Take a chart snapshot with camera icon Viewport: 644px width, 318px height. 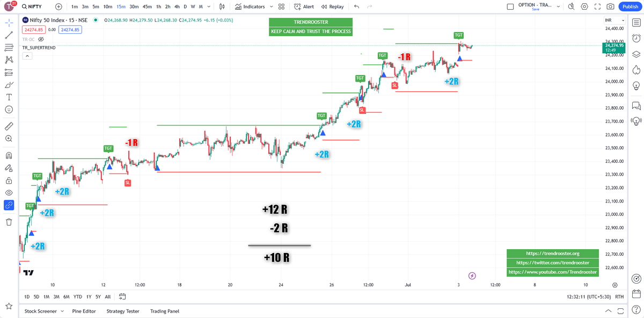pos(610,6)
